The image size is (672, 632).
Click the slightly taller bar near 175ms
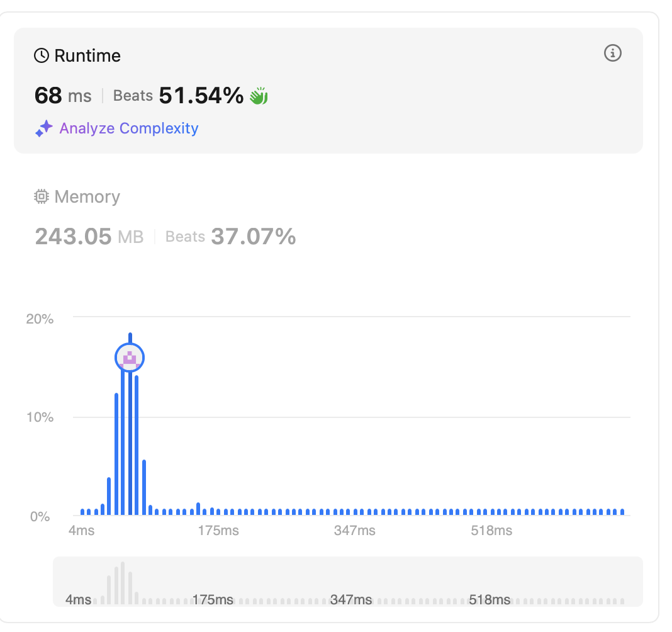pos(198,509)
